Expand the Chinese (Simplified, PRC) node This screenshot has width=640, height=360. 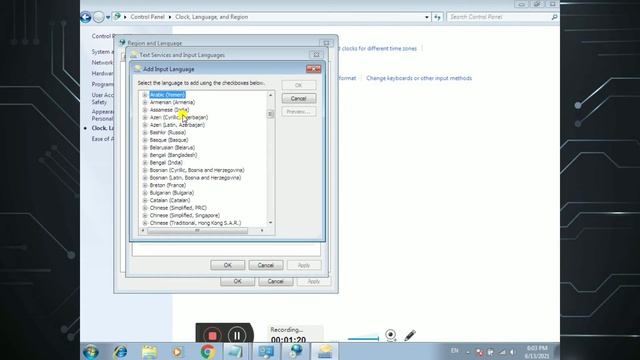coord(145,208)
